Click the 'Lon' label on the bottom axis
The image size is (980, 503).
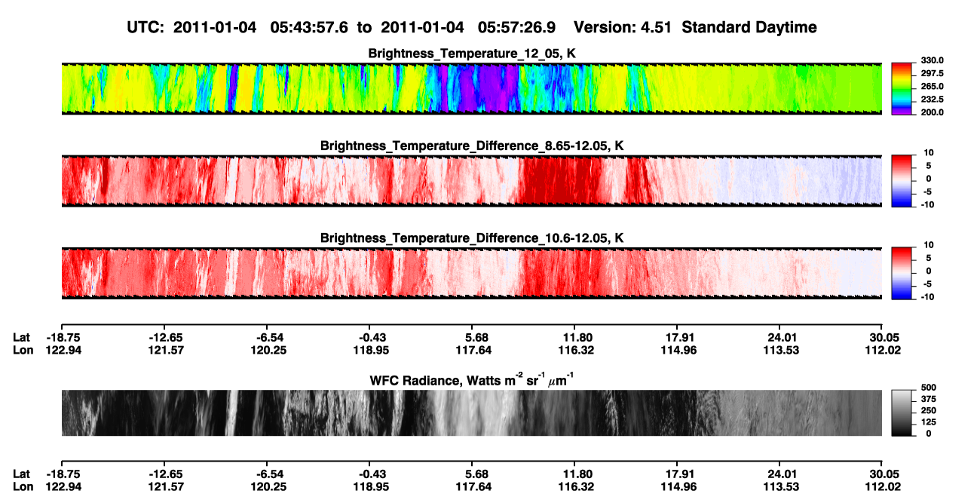[22, 486]
